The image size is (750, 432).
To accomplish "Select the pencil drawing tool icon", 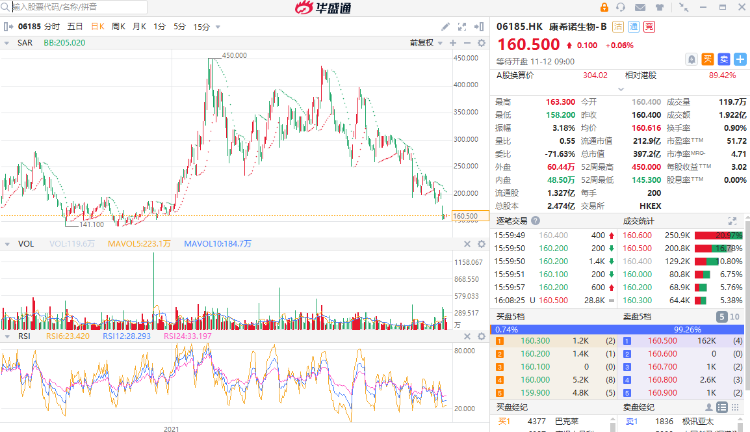I will [x=445, y=27].
